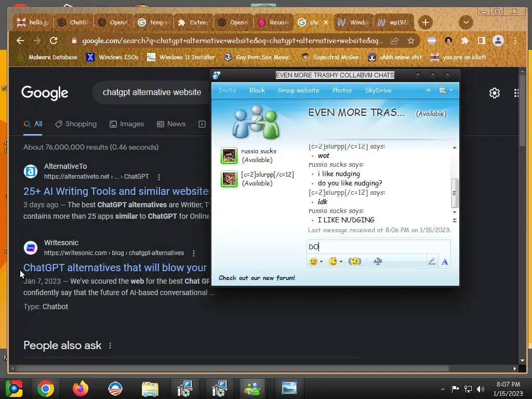The image size is (532, 399).
Task: Open Windows 11 Installer bookmark
Action: pos(181,57)
